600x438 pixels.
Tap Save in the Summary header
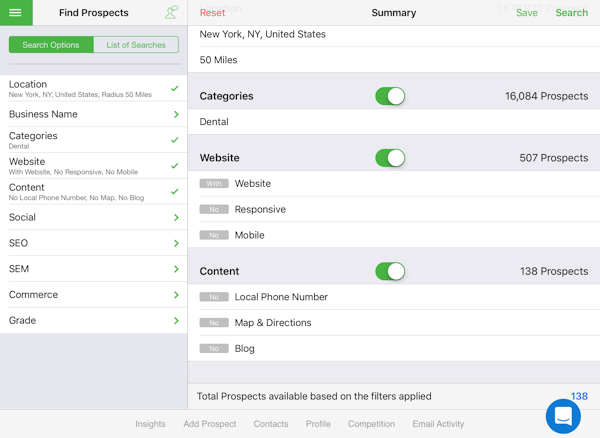[x=527, y=13]
